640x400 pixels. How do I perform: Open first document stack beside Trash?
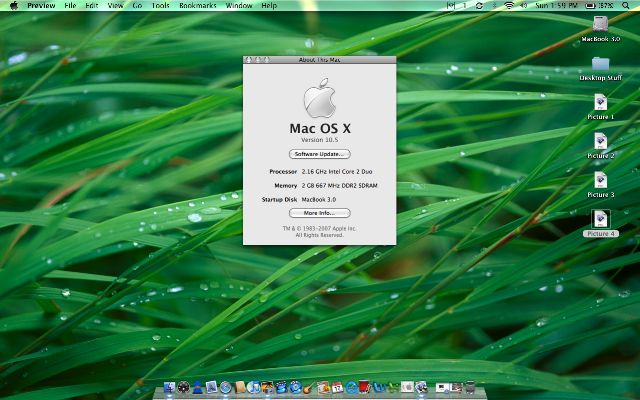pos(442,387)
